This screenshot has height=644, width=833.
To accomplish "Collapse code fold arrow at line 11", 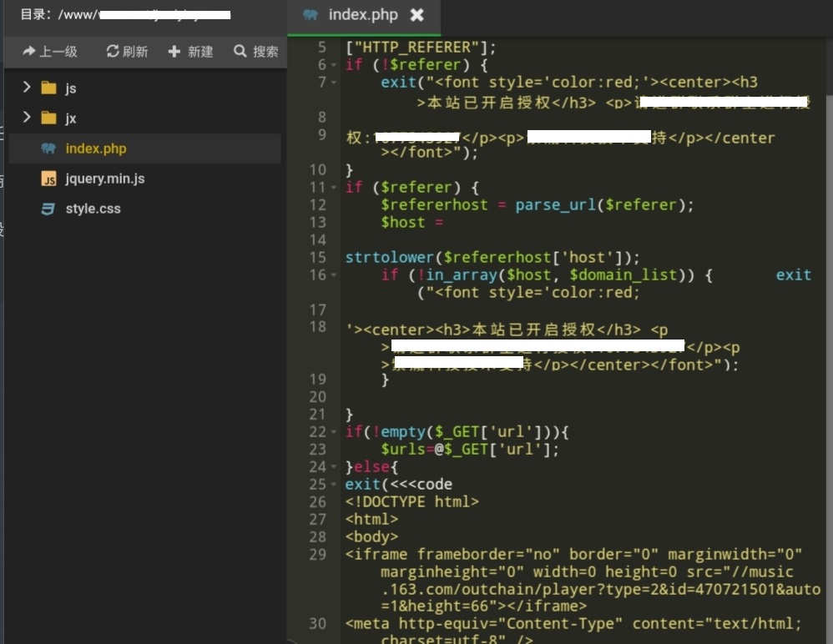I will (x=334, y=188).
